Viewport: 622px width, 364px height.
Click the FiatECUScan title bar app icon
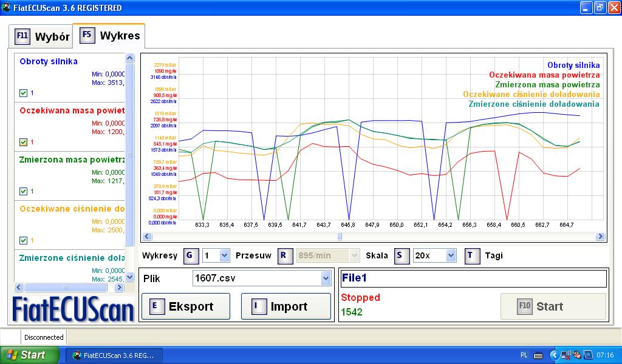pos(7,8)
